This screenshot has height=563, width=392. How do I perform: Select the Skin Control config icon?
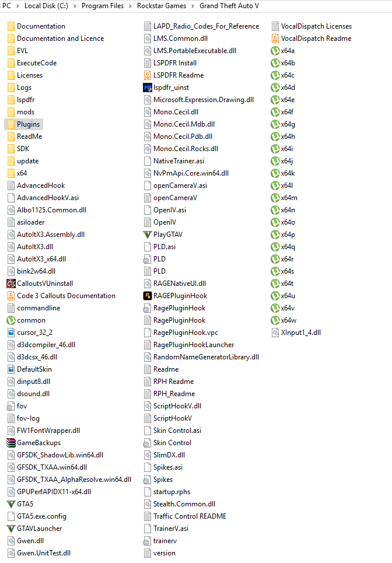pos(147,443)
